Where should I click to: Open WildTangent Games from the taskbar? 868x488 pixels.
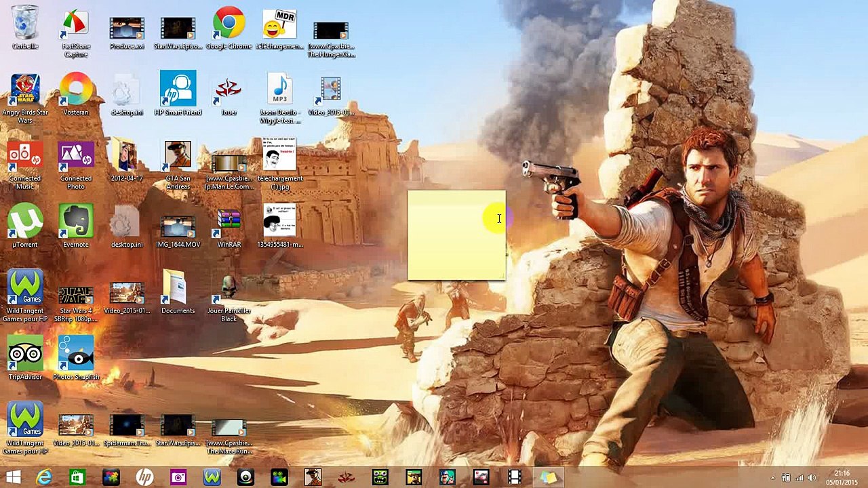pos(212,478)
